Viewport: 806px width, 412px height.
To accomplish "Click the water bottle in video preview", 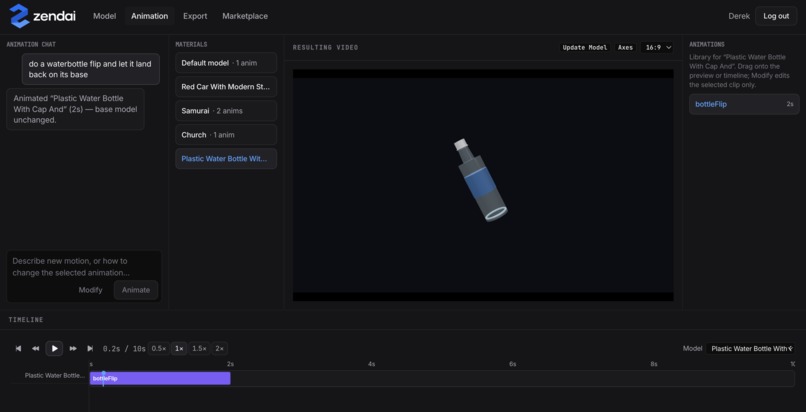I will [481, 180].
